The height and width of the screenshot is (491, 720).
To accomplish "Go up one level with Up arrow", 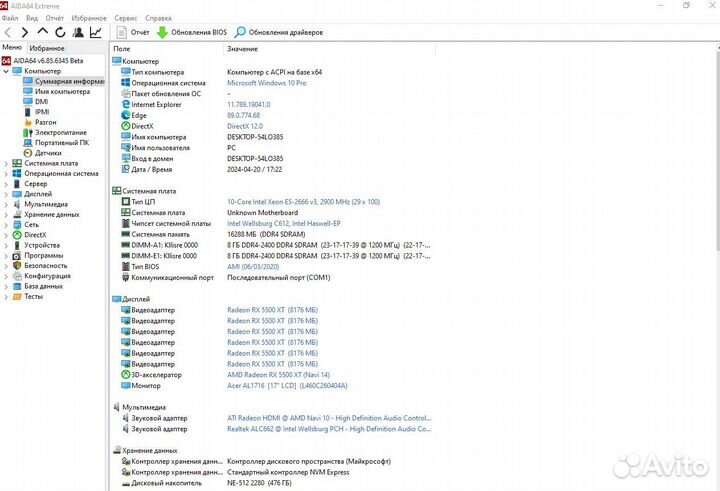I will (41, 32).
